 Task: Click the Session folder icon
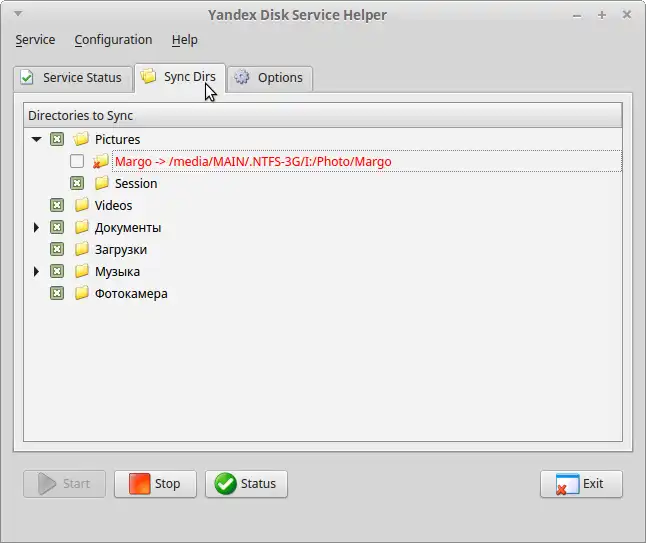point(101,183)
